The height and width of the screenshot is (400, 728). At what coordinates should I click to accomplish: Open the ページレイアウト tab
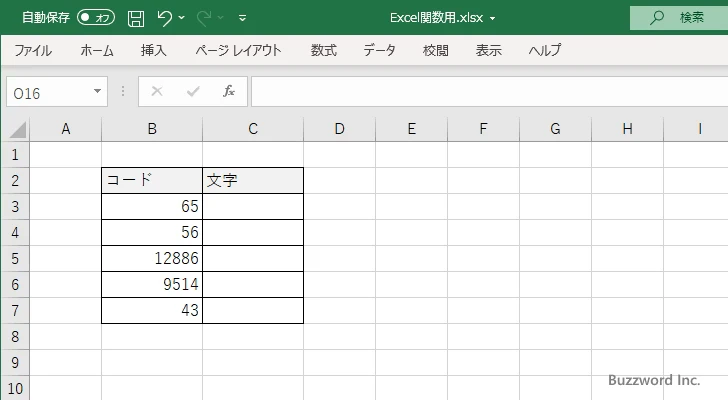238,50
